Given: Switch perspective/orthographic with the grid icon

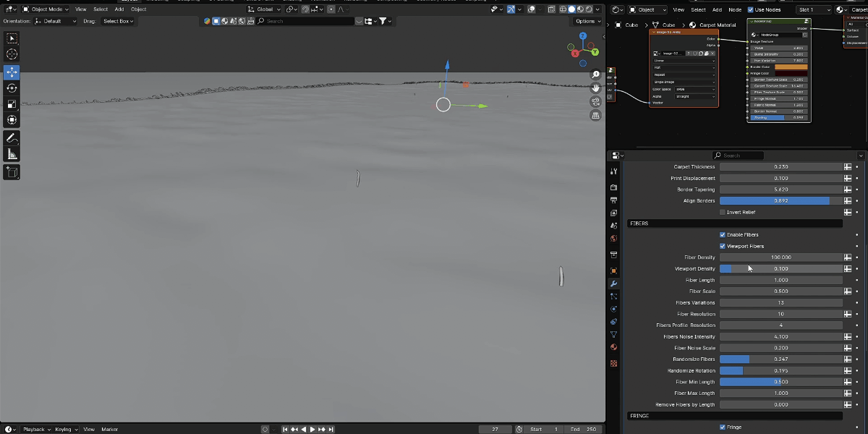Looking at the screenshot, I should pyautogui.click(x=596, y=115).
